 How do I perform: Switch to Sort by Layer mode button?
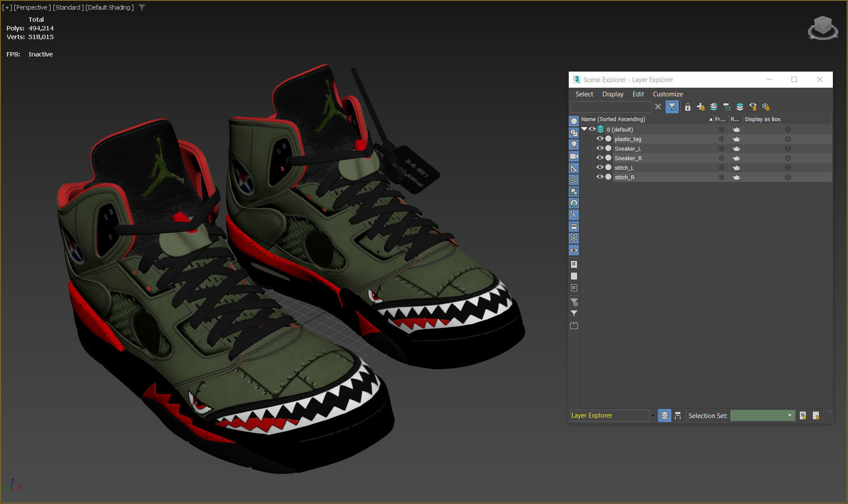tap(664, 416)
